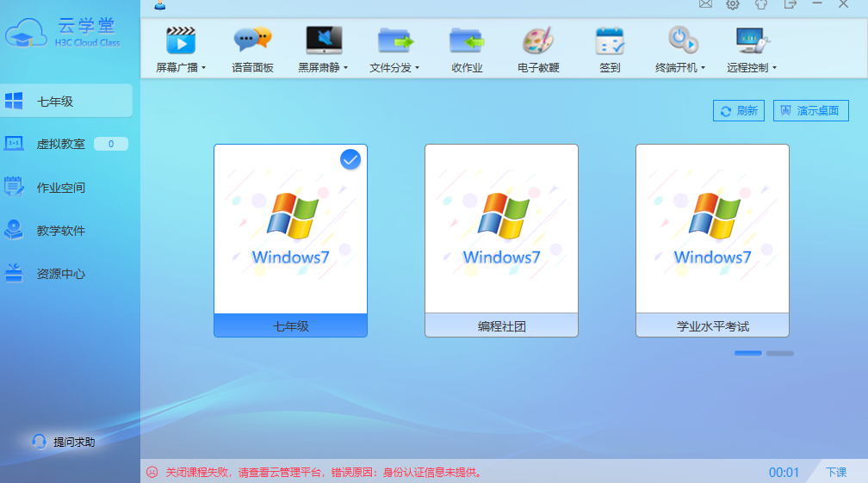Screen dimensions: 868x483
Task: Open the mail message icon in title bar
Action: [705, 3]
